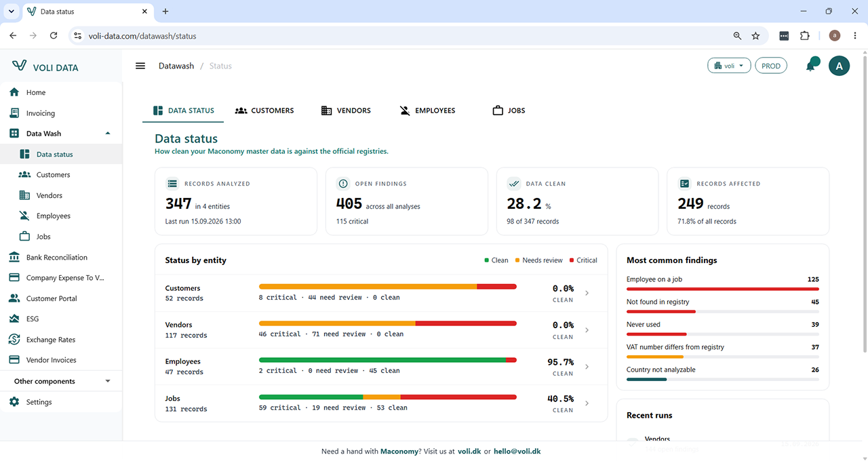The width and height of the screenshot is (868, 461).
Task: Click the Vendor Invoices card icon
Action: (x=14, y=360)
